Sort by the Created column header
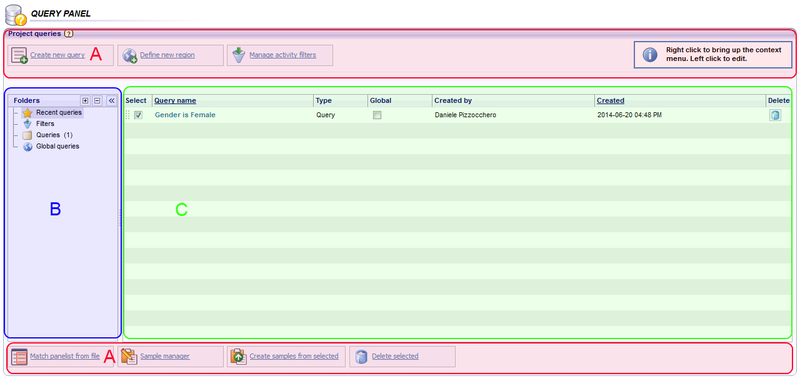The height and width of the screenshot is (383, 800). tap(610, 101)
